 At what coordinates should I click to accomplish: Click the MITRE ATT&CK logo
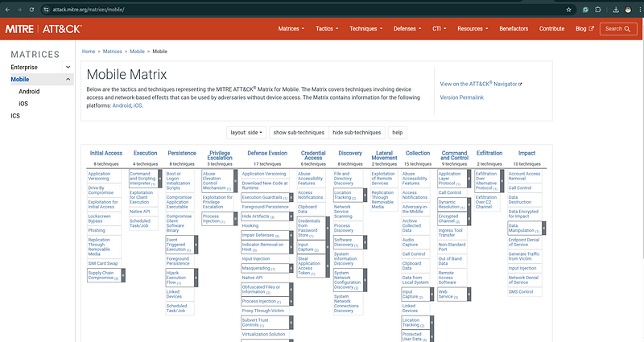click(x=43, y=29)
